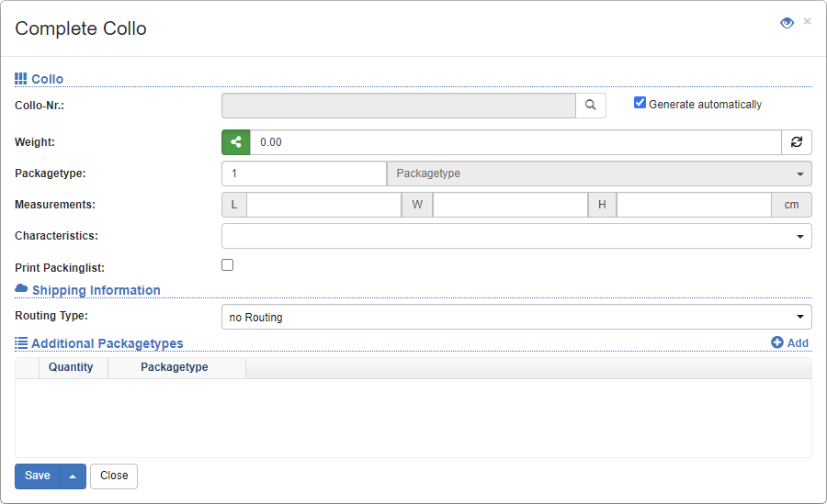
Task: Click into the Weight input field
Action: [515, 142]
